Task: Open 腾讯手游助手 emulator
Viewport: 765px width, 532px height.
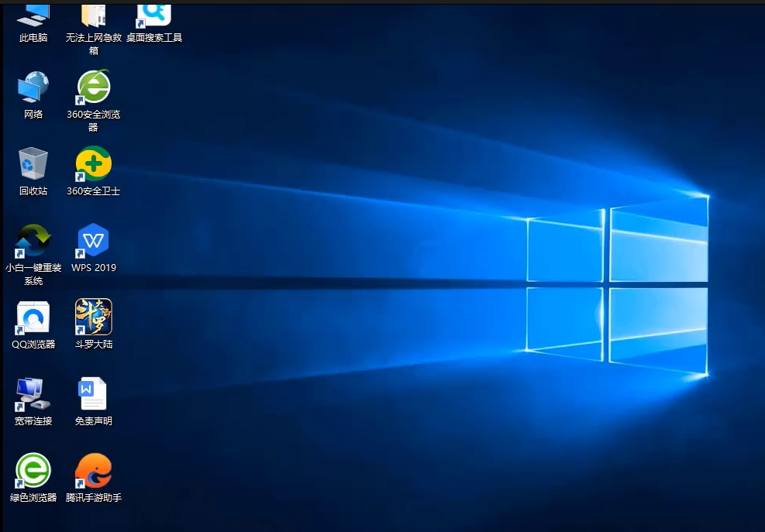Action: [92, 469]
